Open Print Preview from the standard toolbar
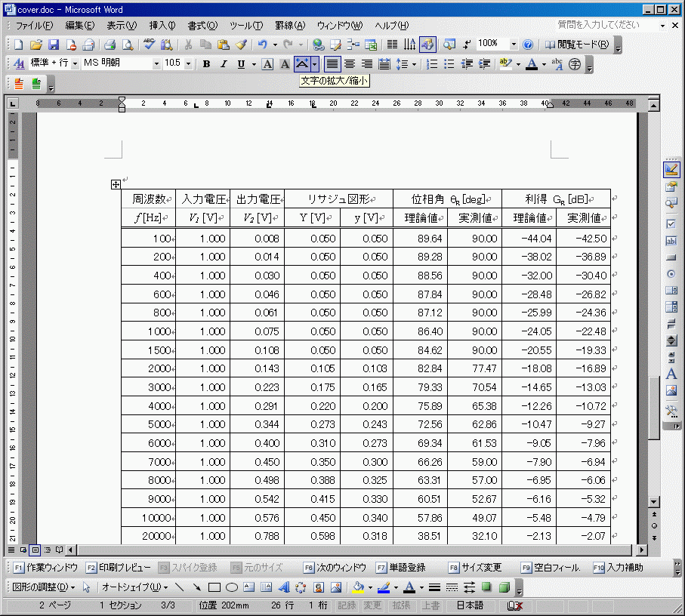 [x=128, y=45]
